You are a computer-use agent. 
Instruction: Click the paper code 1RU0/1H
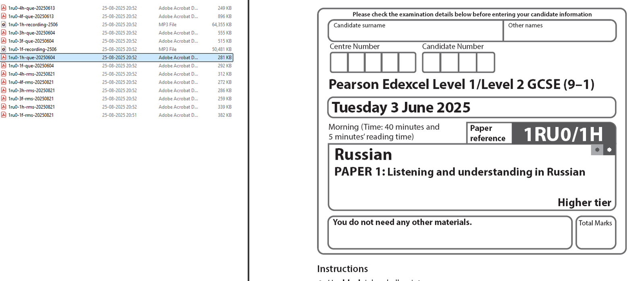pyautogui.click(x=563, y=134)
